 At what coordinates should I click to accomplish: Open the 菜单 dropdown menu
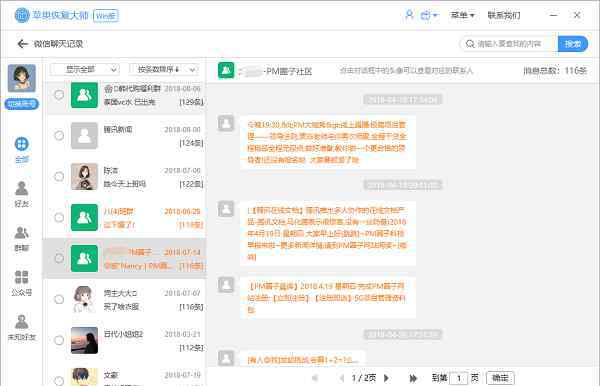462,15
